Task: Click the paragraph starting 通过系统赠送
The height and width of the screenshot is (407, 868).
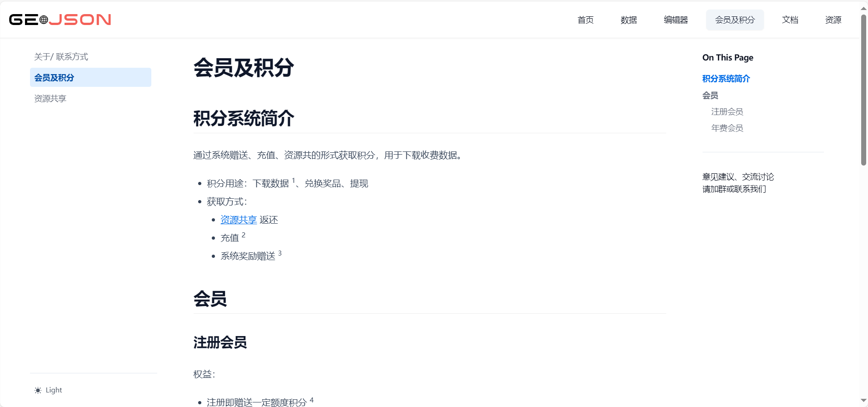Action: [328, 155]
